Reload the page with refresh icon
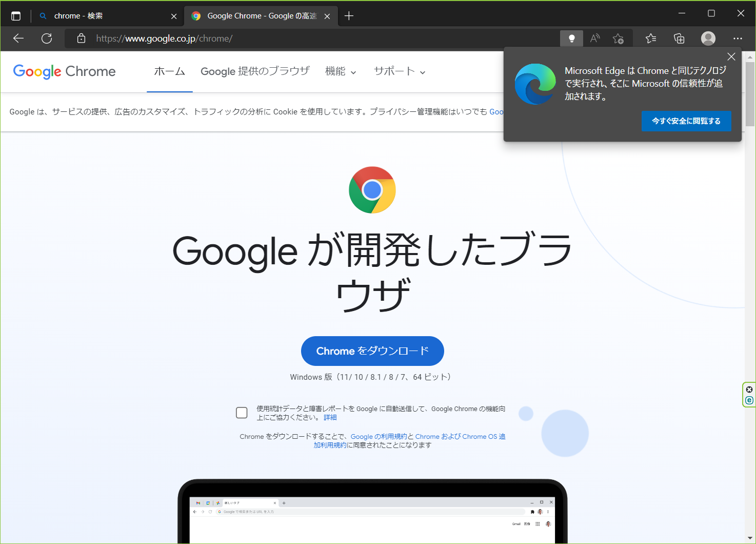The height and width of the screenshot is (544, 756). [47, 38]
